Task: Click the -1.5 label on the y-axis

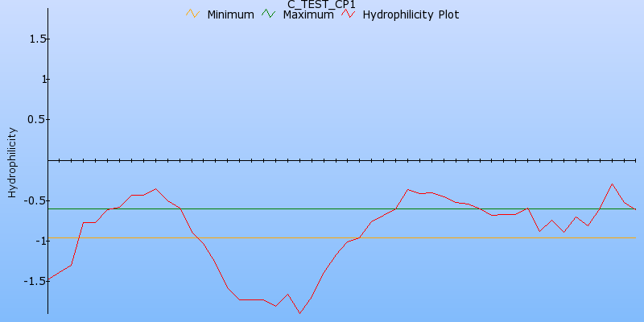Action: [x=37, y=281]
